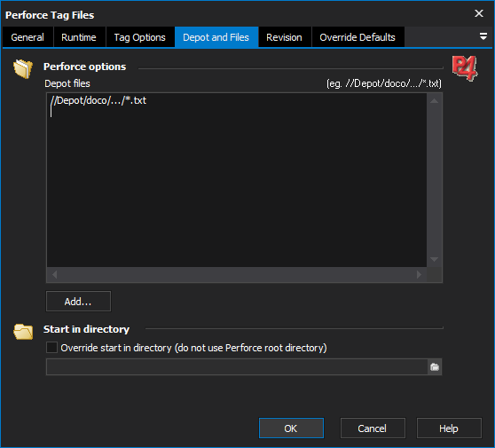Screen dimensions: 495x448
Task: Switch to the Runtime tab
Action: click(x=79, y=37)
